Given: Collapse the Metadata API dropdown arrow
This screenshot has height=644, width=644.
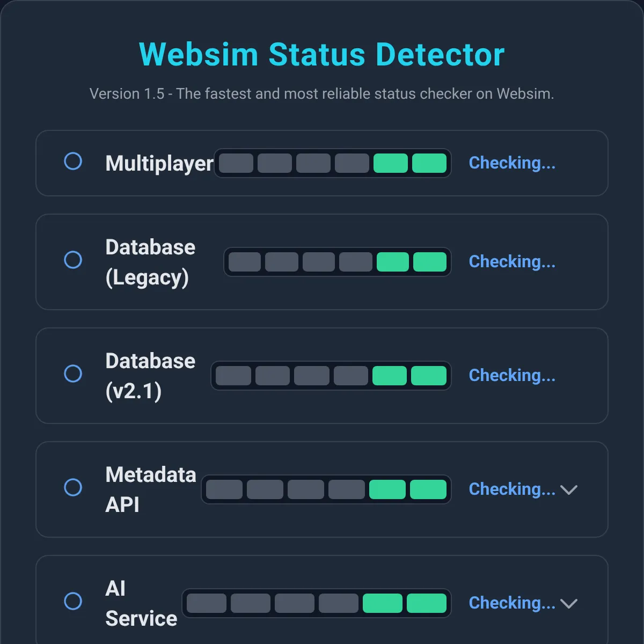Looking at the screenshot, I should [x=570, y=489].
